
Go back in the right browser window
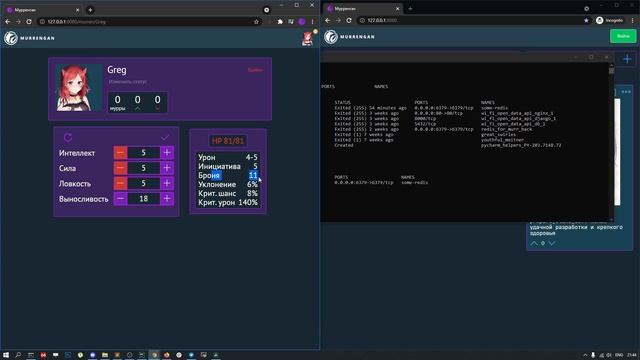click(x=328, y=20)
